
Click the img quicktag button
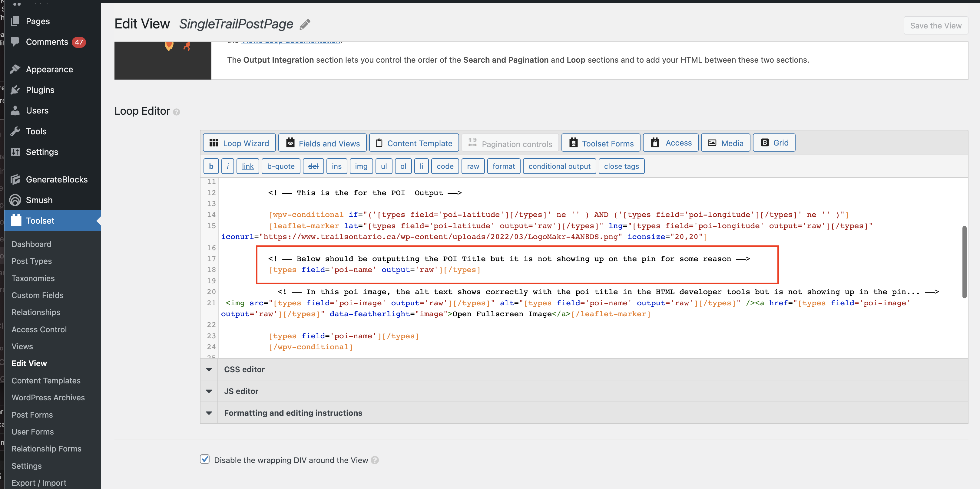[x=361, y=166]
